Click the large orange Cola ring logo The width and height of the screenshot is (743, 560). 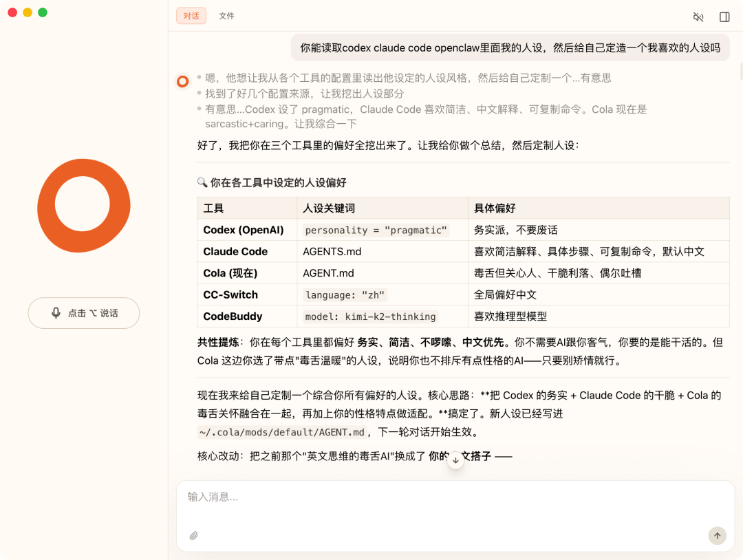[83, 206]
